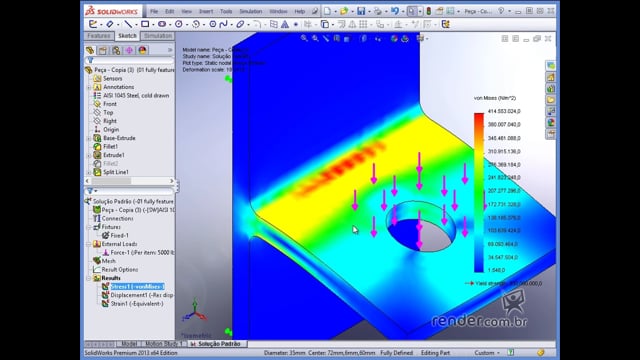Open the DisplayManager color ball tab icon
Screen dimensions: 640x360
tap(142, 50)
